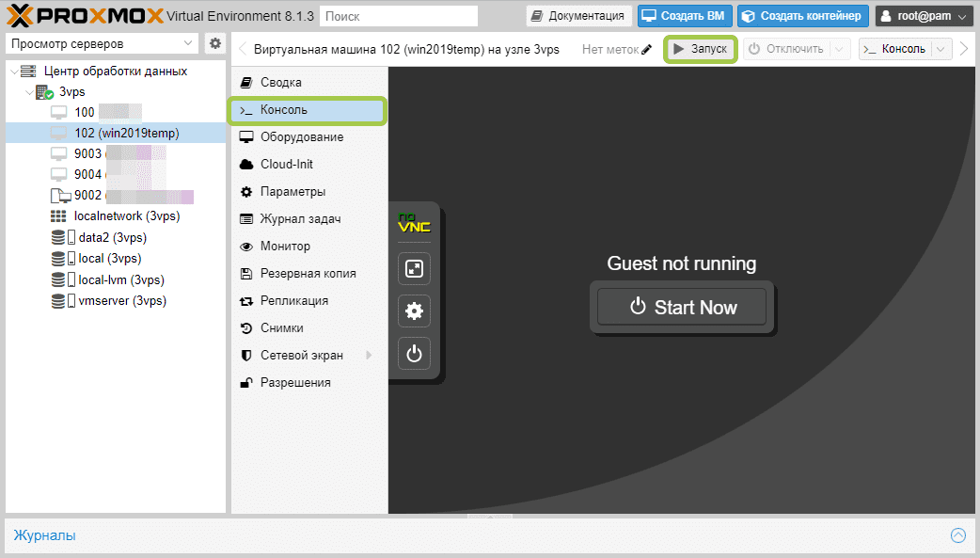
Task: Open the noVNC fullscreen toggle icon
Action: coord(415,268)
